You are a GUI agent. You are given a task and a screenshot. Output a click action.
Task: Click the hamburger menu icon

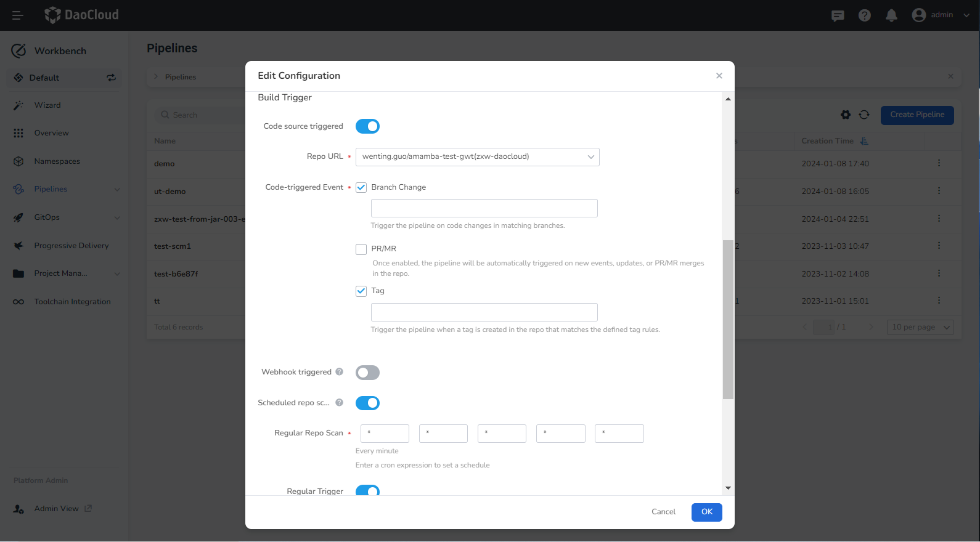pos(17,15)
